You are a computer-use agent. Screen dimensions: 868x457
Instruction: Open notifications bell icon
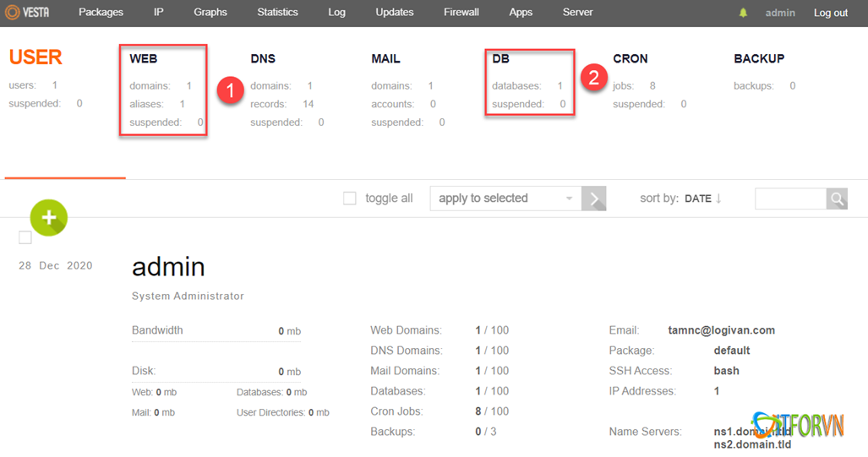[x=744, y=13]
